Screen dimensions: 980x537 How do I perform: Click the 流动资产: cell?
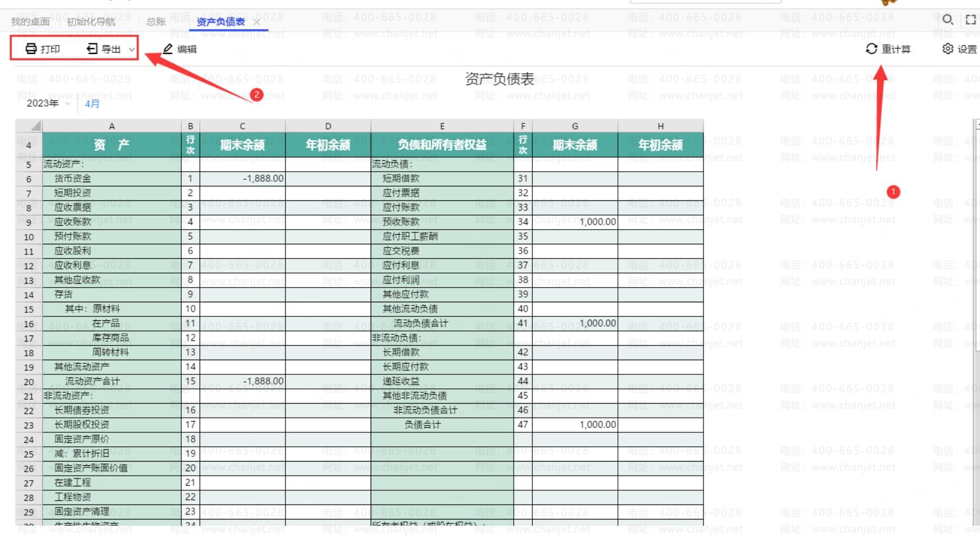point(112,164)
